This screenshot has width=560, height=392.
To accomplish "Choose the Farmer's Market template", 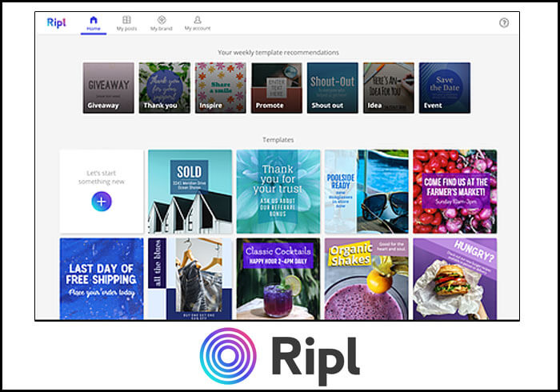I will tap(455, 192).
